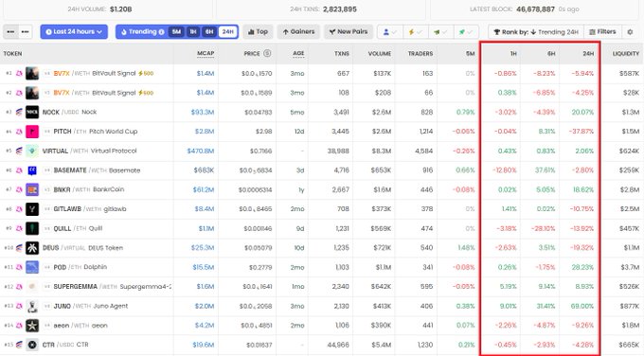Click the pink PITCH token logo

click(x=32, y=132)
